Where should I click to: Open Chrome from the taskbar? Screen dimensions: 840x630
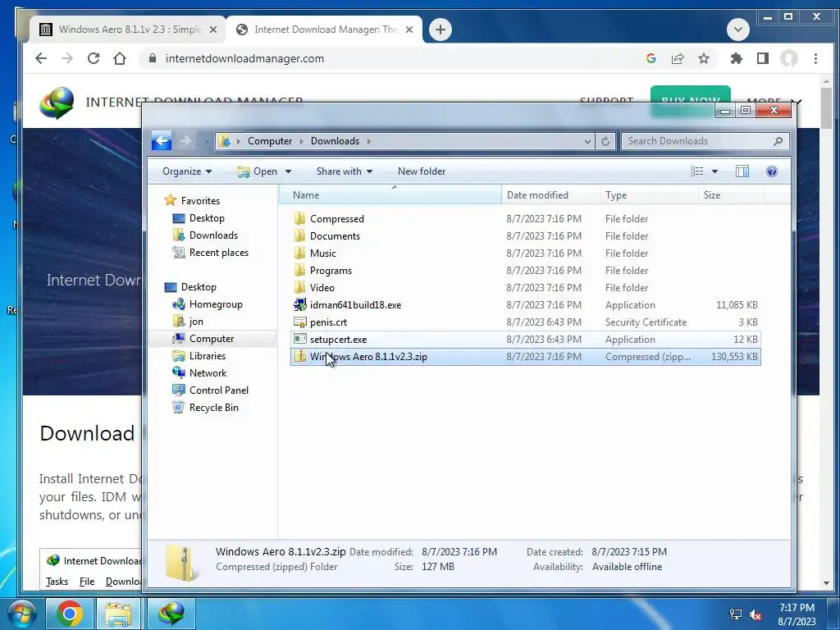coord(70,614)
